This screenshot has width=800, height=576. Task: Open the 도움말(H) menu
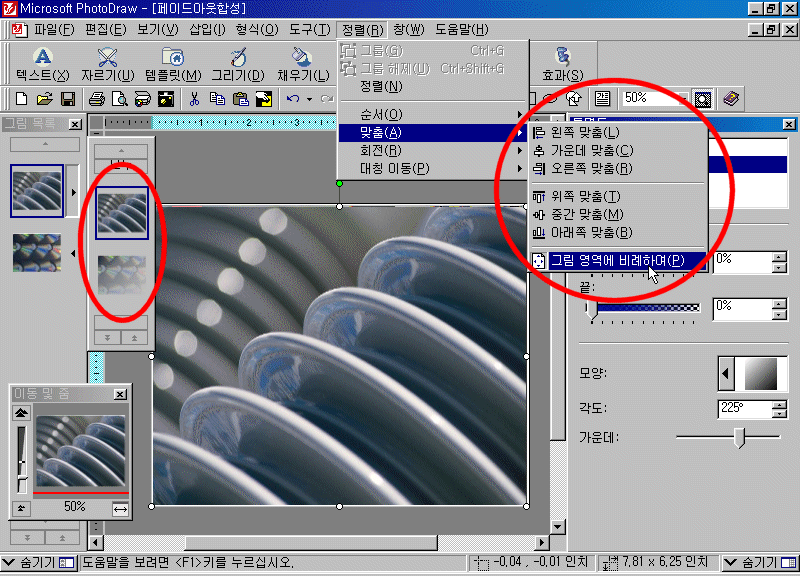[x=462, y=30]
